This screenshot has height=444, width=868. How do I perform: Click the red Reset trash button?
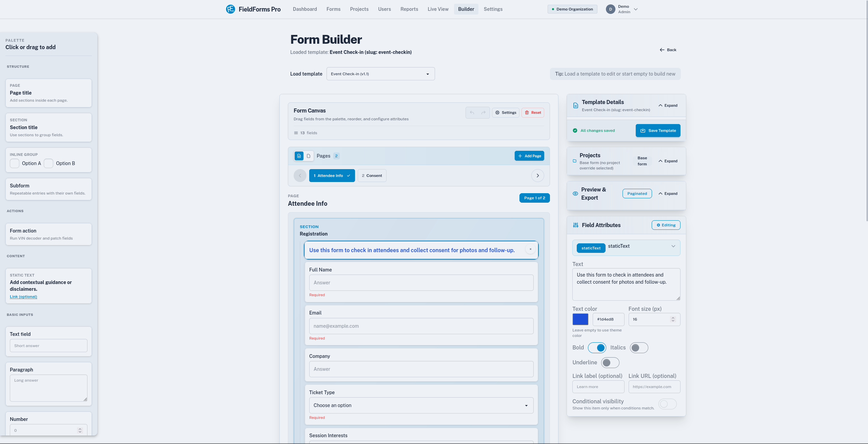(x=533, y=113)
